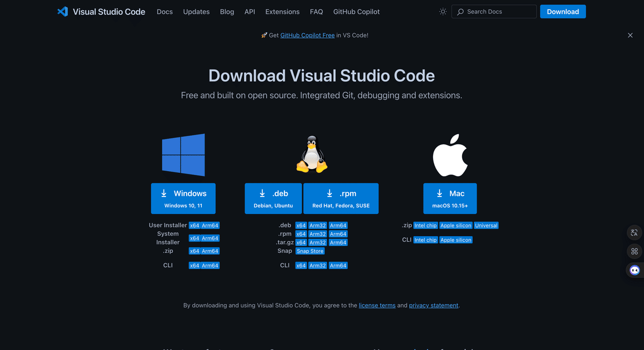The height and width of the screenshot is (350, 644).
Task: Select Mac CLI Intel chip download
Action: pyautogui.click(x=426, y=240)
